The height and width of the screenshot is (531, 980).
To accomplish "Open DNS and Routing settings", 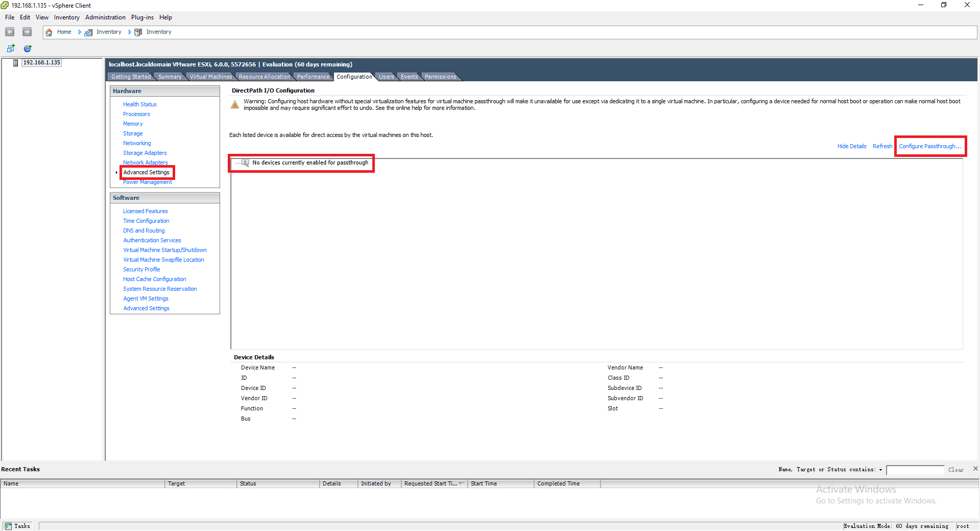I will point(144,230).
